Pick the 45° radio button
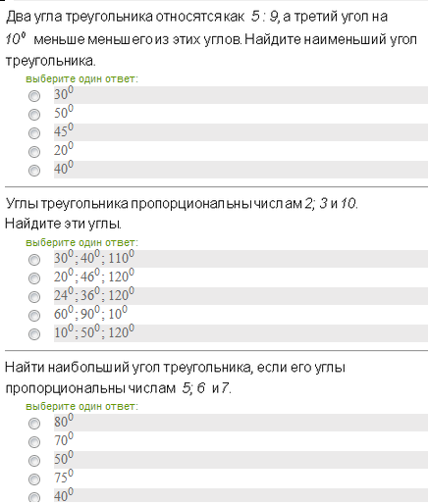This screenshot has height=504, width=428. click(x=34, y=133)
